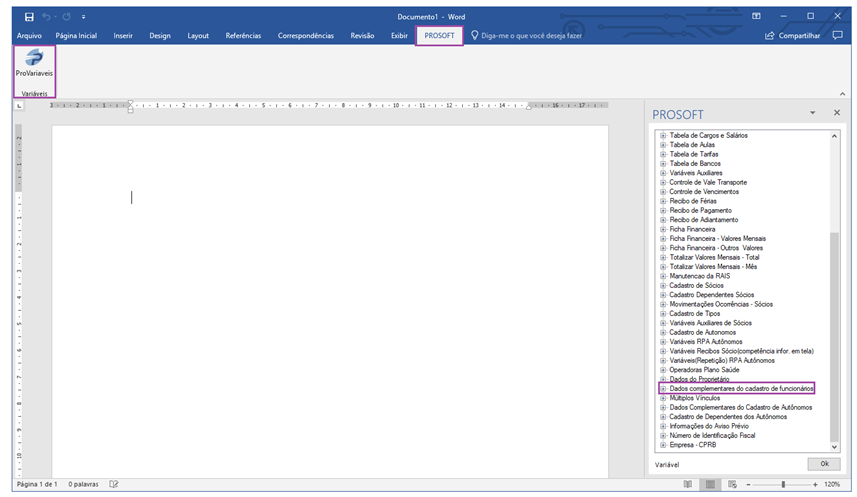Select 'Recibo de Adiantamento' tree item
The width and height of the screenshot is (857, 497).
(x=704, y=220)
